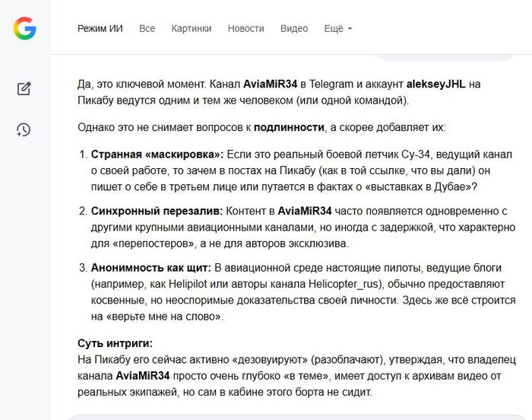Open the Все search tab

(147, 29)
